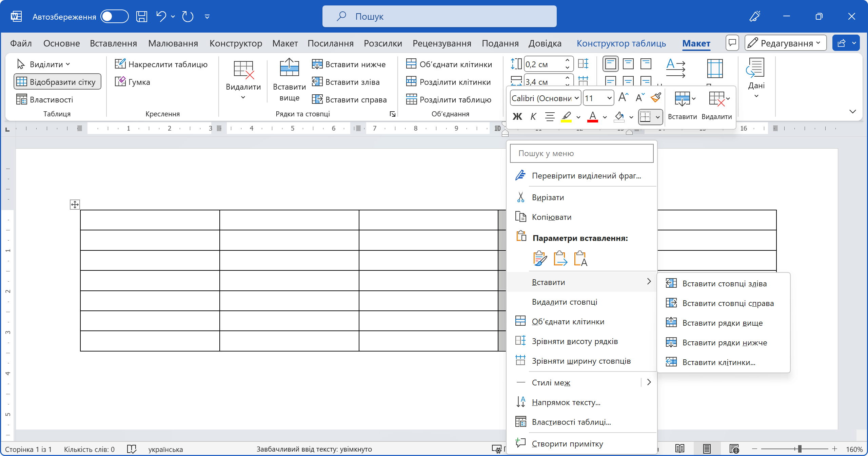Viewport: 868px width, 456px height.
Task: Open the Конструктор таблиць tab
Action: (621, 43)
